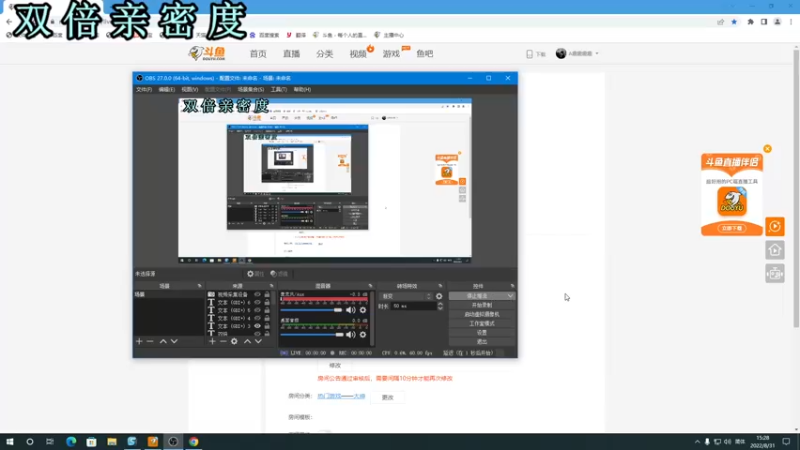The height and width of the screenshot is (450, 800).
Task: Enable 工作室模式 in OBS controls
Action: pos(482,323)
